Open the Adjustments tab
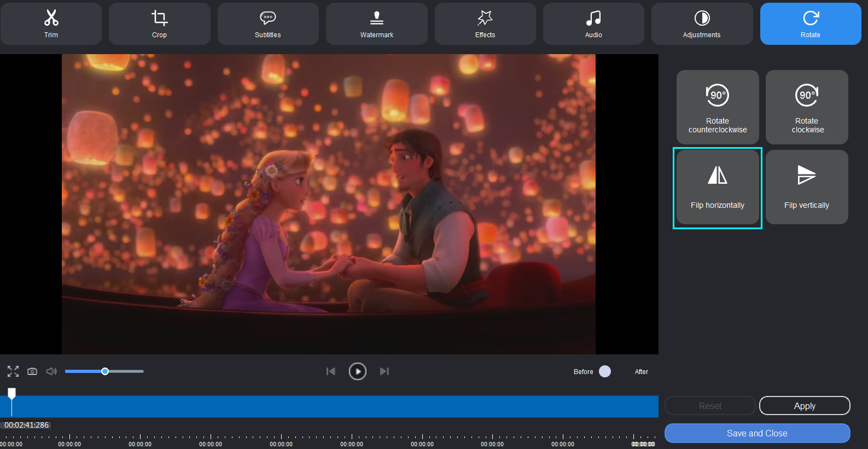Screen dimensions: 868x449 (702, 24)
